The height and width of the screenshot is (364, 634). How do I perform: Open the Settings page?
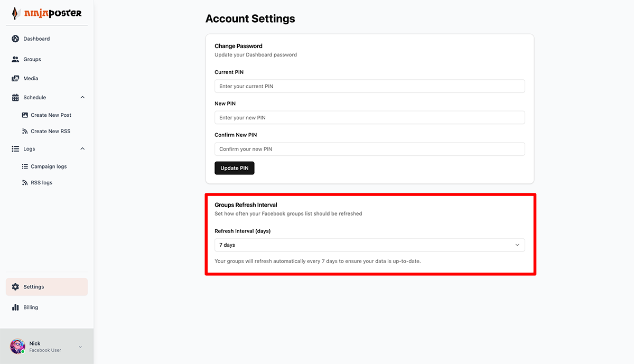(47, 287)
